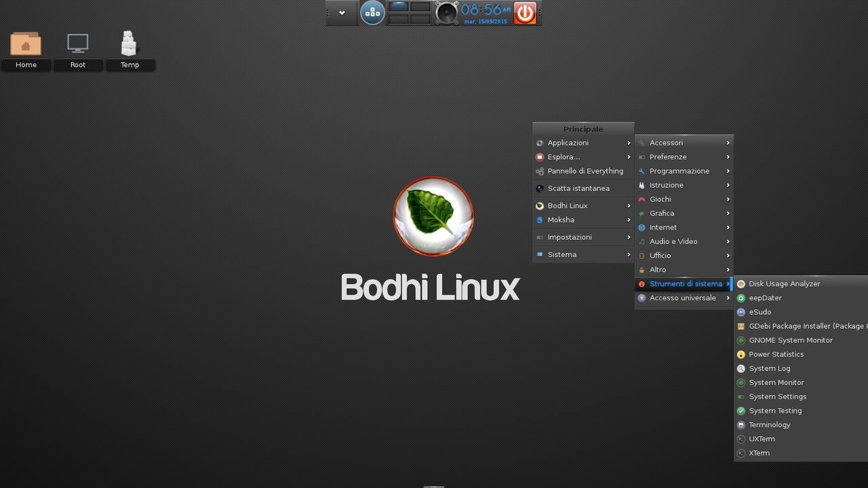Click the GDebi Package Installer icon
Screen dimensions: 868x488
click(x=741, y=326)
